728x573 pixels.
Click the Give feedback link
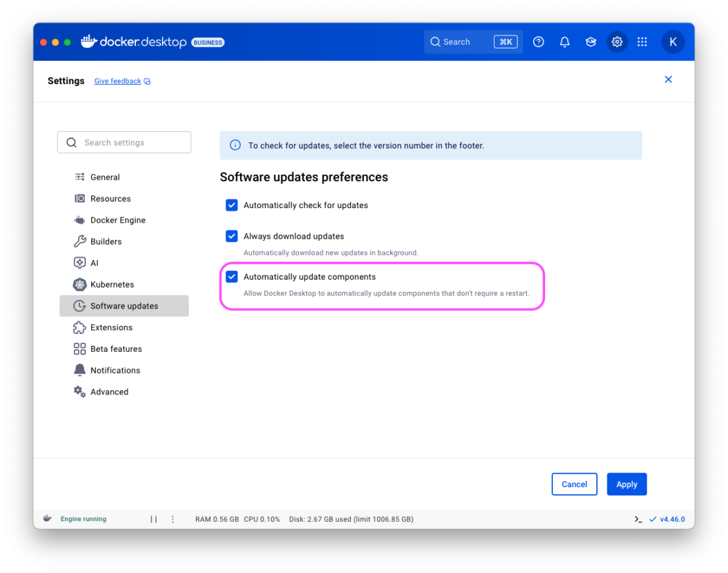pyautogui.click(x=118, y=81)
